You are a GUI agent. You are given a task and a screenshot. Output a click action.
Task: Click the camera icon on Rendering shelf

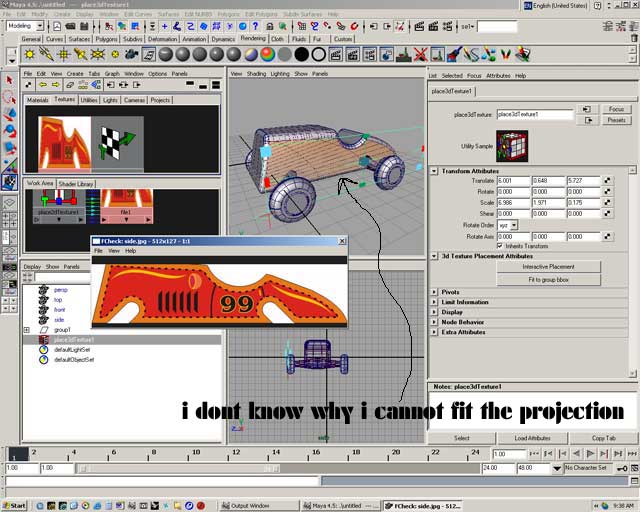[x=131, y=54]
